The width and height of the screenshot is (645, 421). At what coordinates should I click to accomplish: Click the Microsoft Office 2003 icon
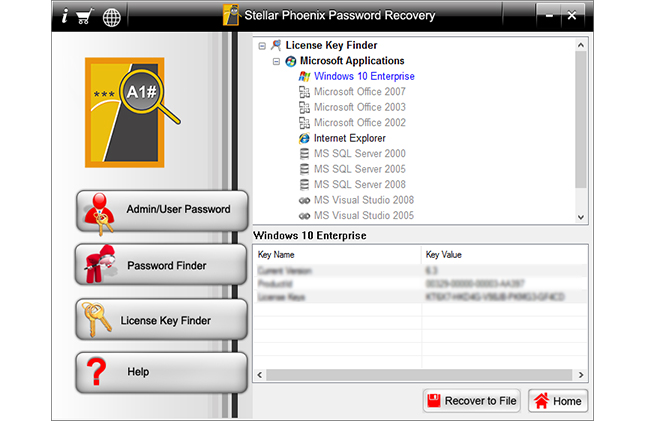(x=304, y=107)
